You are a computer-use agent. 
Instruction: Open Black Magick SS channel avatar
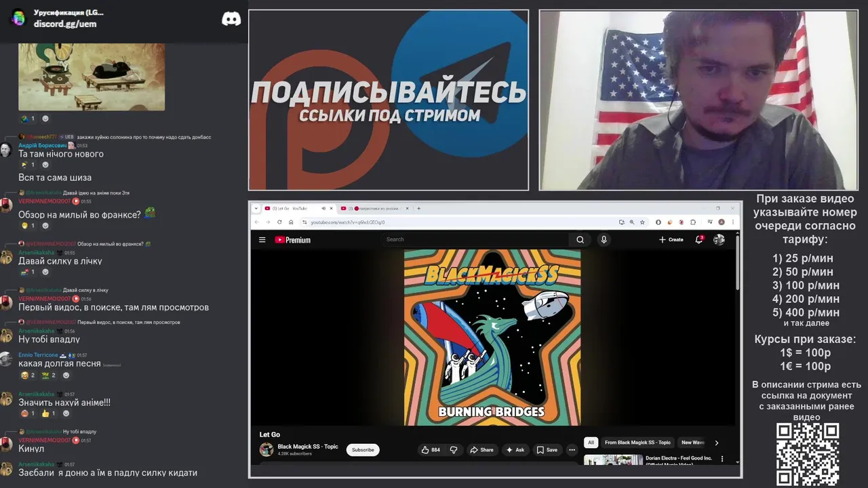tap(267, 449)
